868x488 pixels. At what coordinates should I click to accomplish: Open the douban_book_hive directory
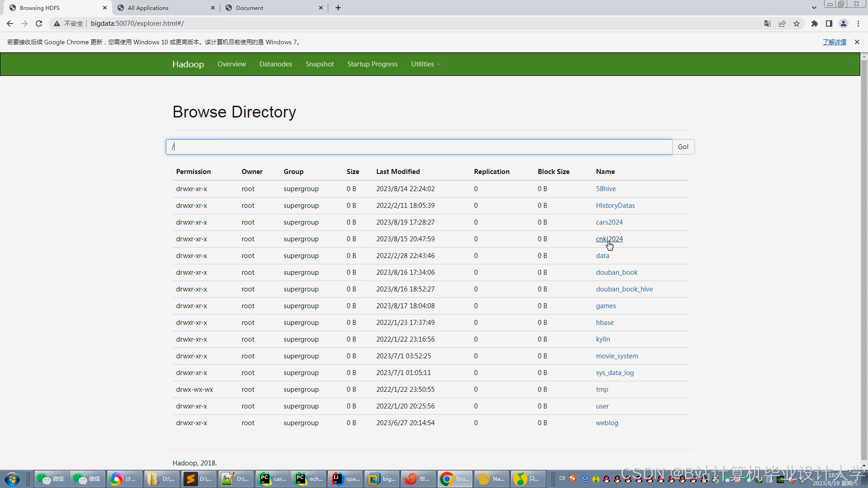[624, 289]
